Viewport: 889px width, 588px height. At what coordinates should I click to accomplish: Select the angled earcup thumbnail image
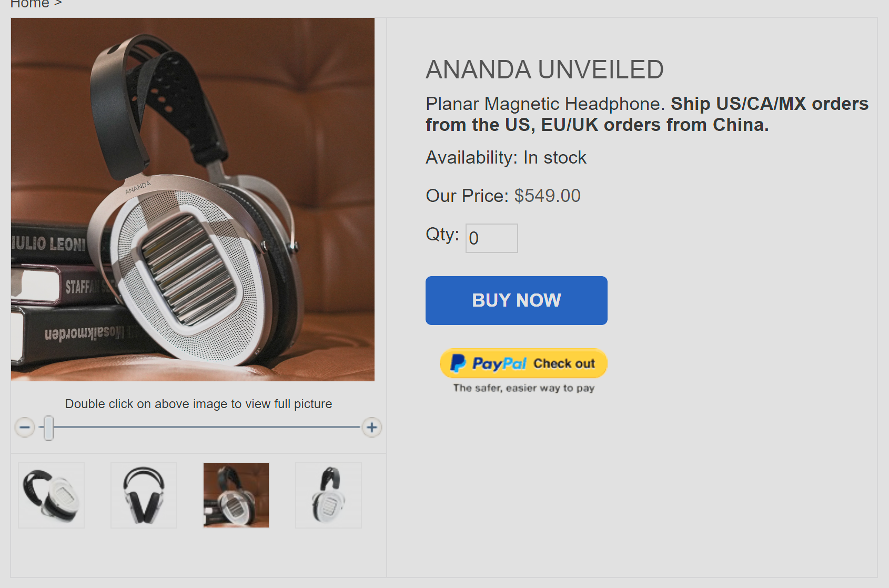click(50, 495)
